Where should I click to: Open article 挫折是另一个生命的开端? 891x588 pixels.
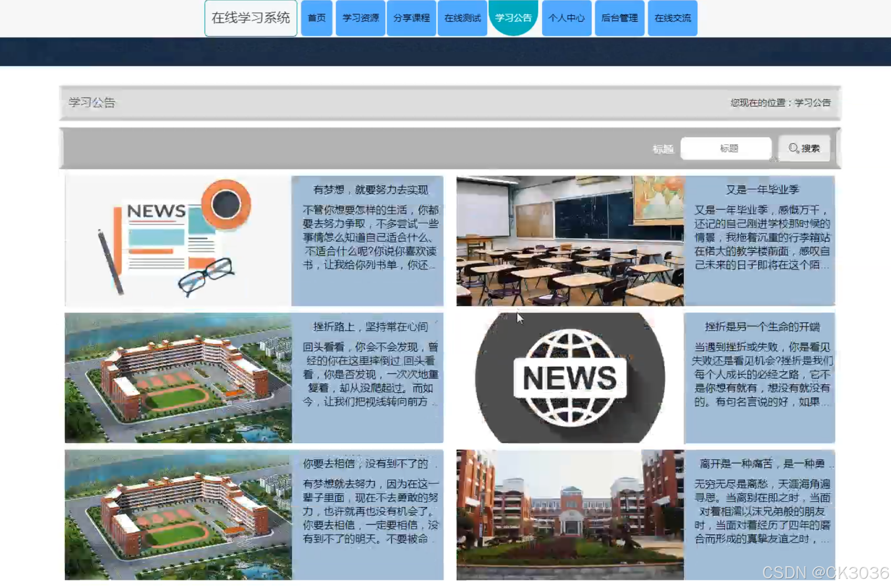(x=762, y=326)
